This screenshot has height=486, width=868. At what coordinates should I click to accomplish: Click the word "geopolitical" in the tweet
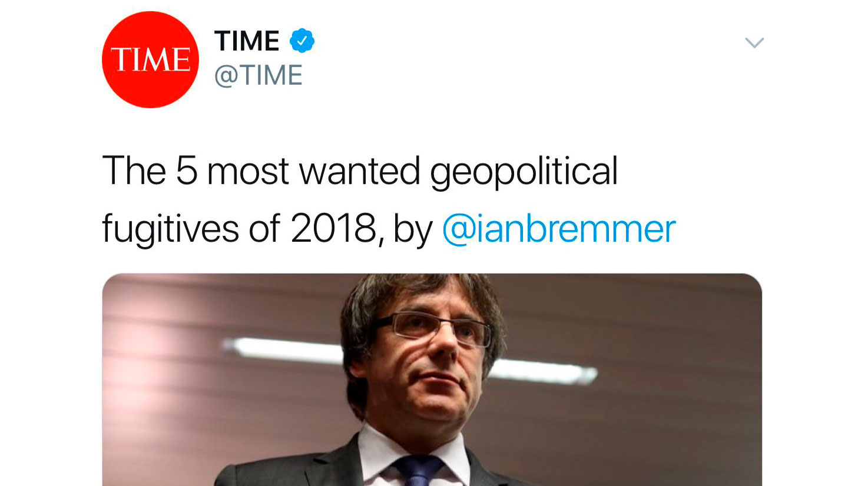tap(524, 171)
